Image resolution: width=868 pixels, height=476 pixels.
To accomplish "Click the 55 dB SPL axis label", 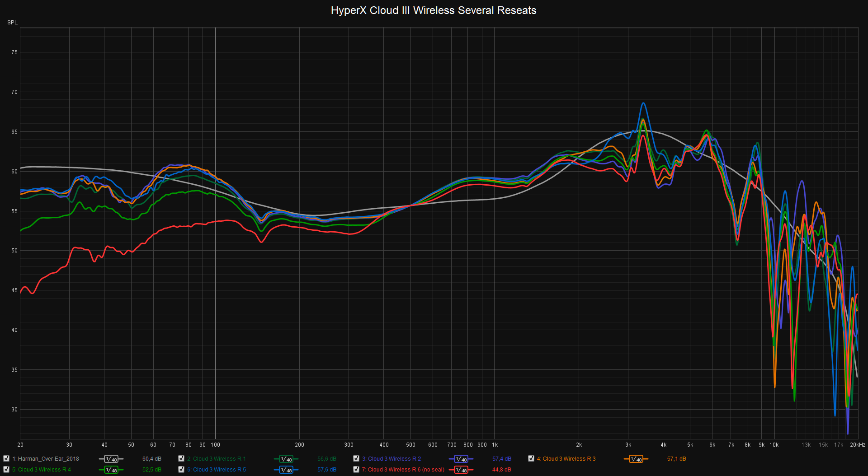I will point(14,211).
